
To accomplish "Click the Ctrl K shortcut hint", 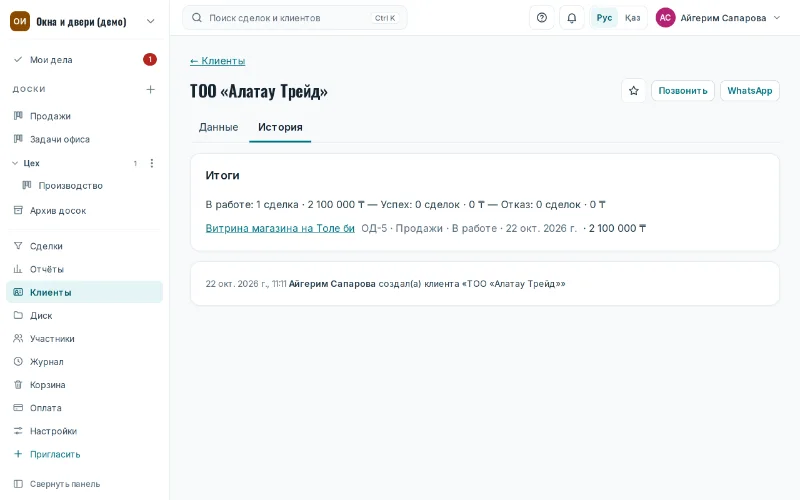I will coord(385,18).
